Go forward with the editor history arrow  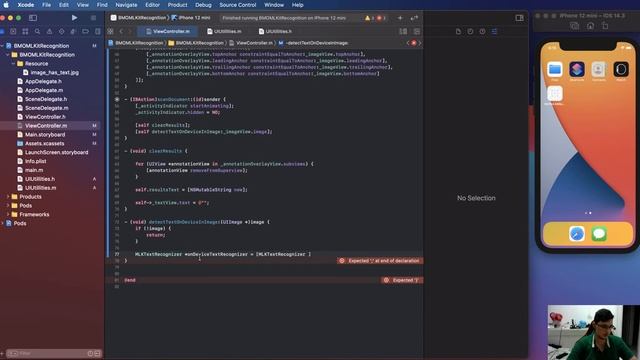coord(130,31)
